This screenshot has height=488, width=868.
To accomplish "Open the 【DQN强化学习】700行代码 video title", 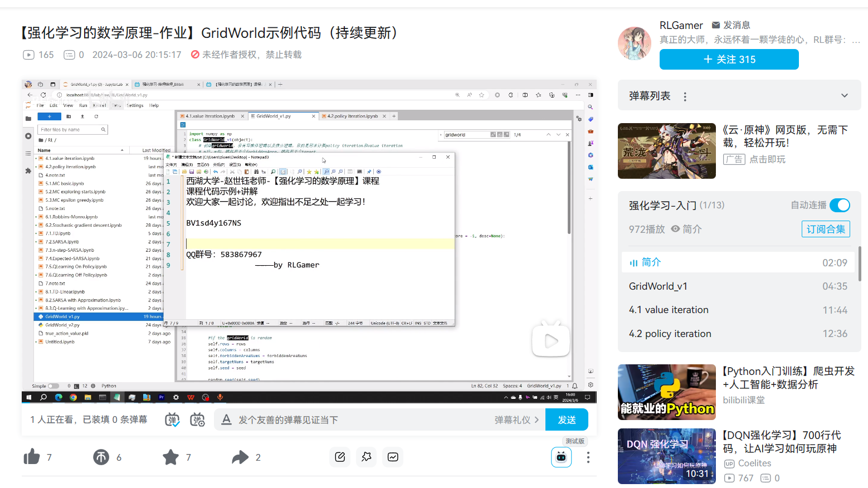I will pyautogui.click(x=782, y=442).
